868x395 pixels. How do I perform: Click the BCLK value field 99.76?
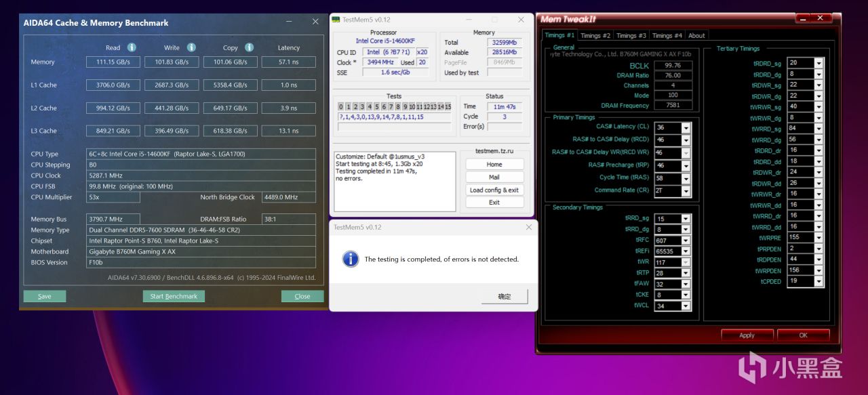673,66
